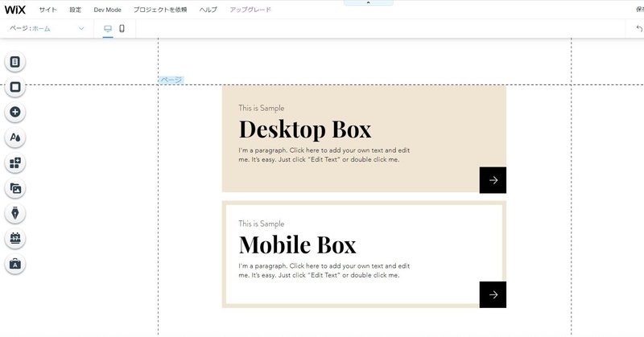Click the アップグレード link
The width and height of the screenshot is (644, 337).
coord(250,10)
